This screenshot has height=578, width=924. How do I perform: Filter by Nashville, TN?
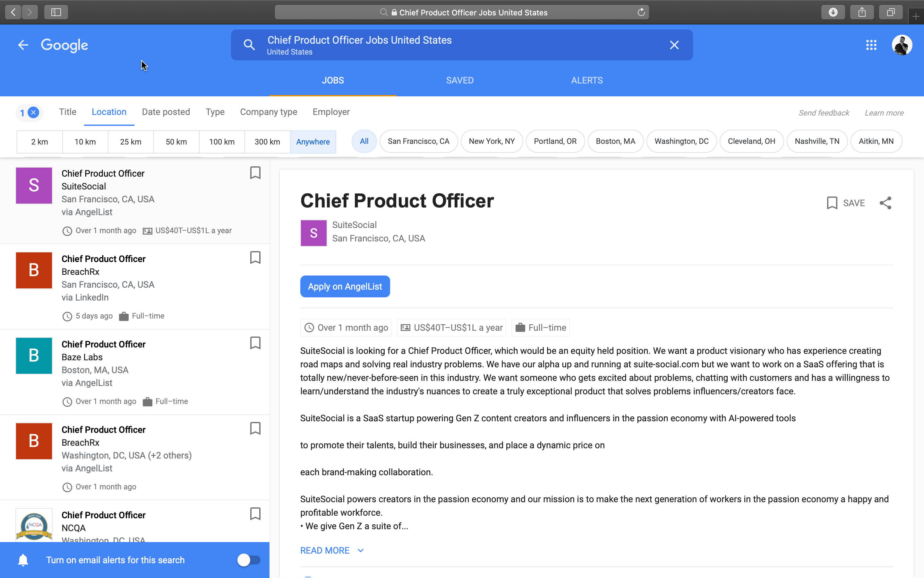tap(817, 141)
